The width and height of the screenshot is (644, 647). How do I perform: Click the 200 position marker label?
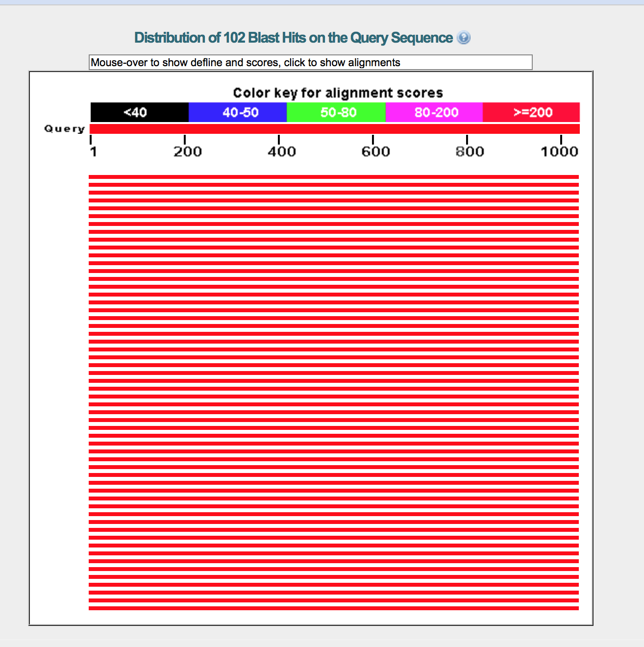coord(187,151)
